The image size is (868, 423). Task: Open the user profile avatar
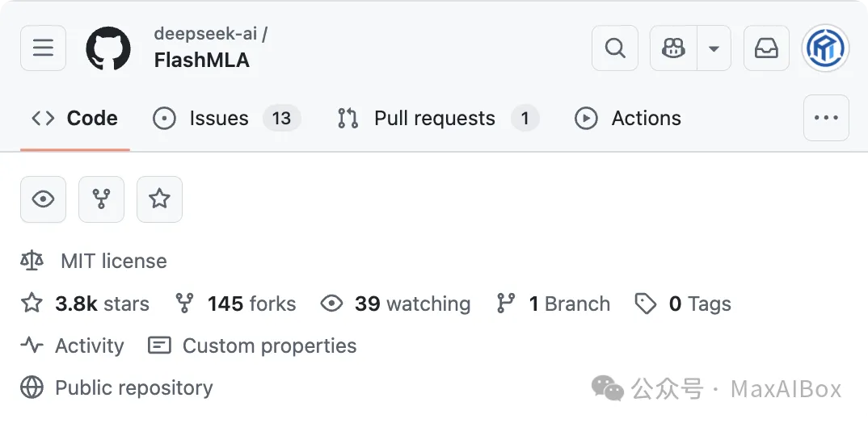point(825,48)
